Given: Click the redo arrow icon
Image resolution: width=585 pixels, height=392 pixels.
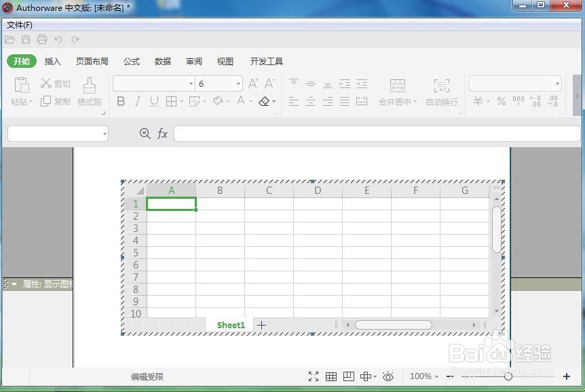Looking at the screenshot, I should click(x=75, y=39).
